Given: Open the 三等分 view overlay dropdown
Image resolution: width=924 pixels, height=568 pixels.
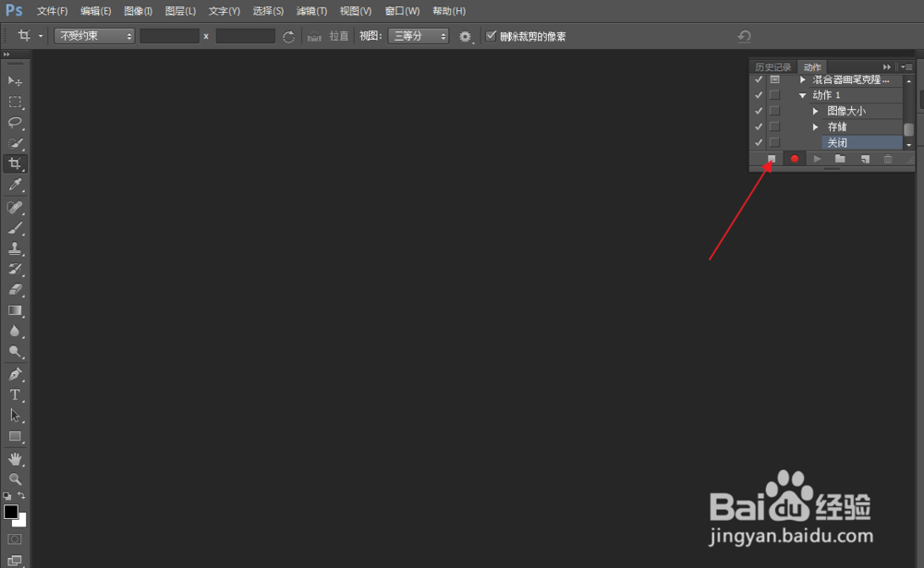Looking at the screenshot, I should [x=419, y=36].
